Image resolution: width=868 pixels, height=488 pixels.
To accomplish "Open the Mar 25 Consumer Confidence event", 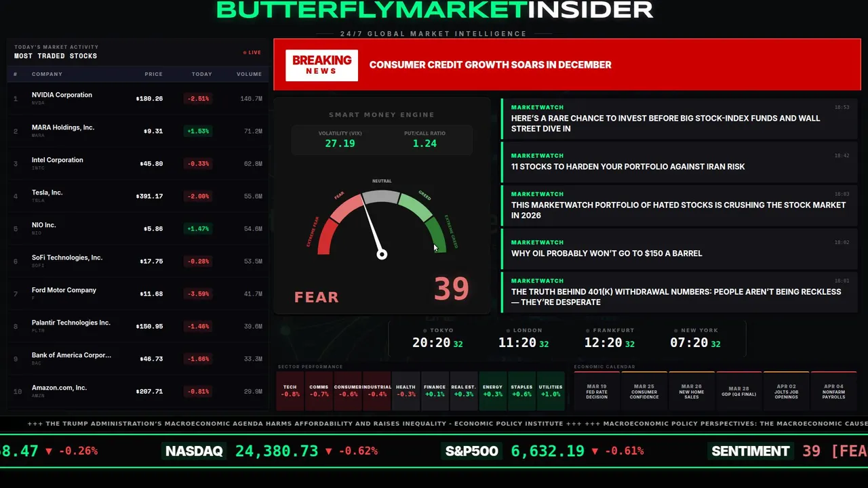I will (644, 391).
